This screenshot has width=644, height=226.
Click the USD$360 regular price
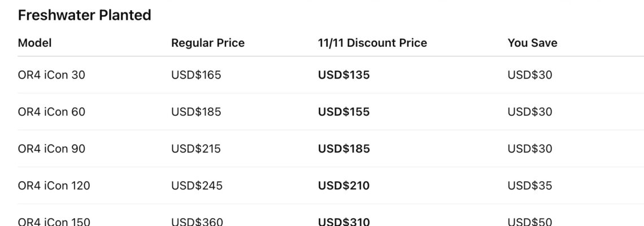pyautogui.click(x=197, y=221)
